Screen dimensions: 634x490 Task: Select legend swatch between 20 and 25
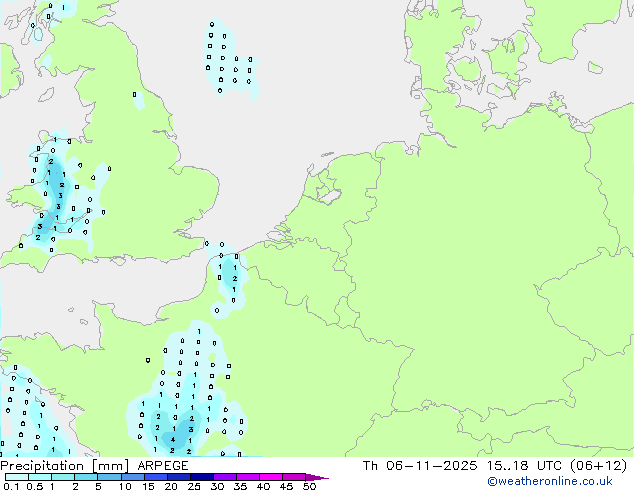pyautogui.click(x=179, y=477)
